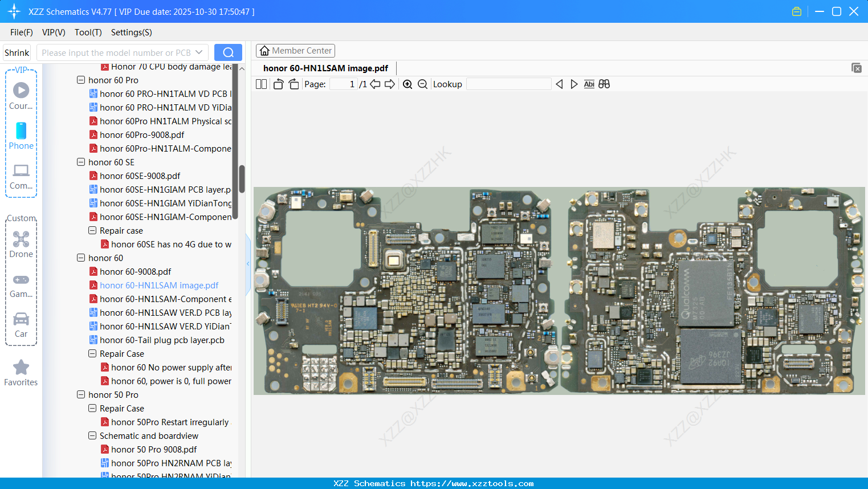Find previous lookup match
The width and height of the screenshot is (868, 489).
pos(559,84)
